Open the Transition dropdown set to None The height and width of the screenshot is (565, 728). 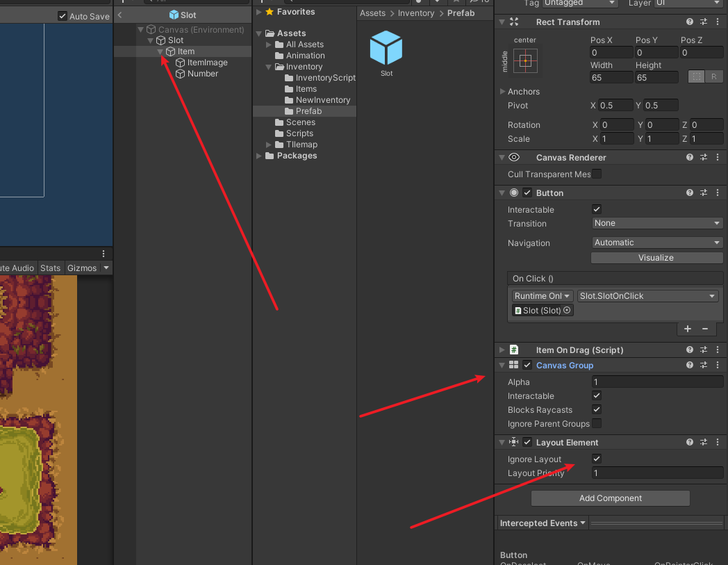656,223
